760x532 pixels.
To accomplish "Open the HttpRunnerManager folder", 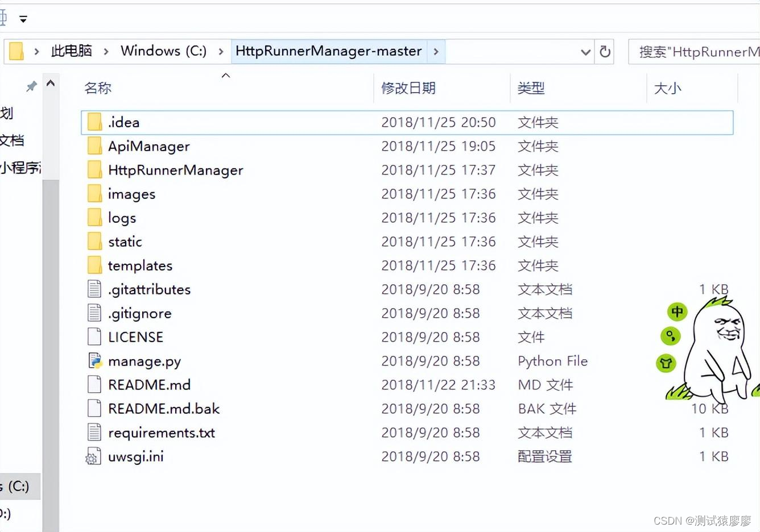I will point(175,169).
